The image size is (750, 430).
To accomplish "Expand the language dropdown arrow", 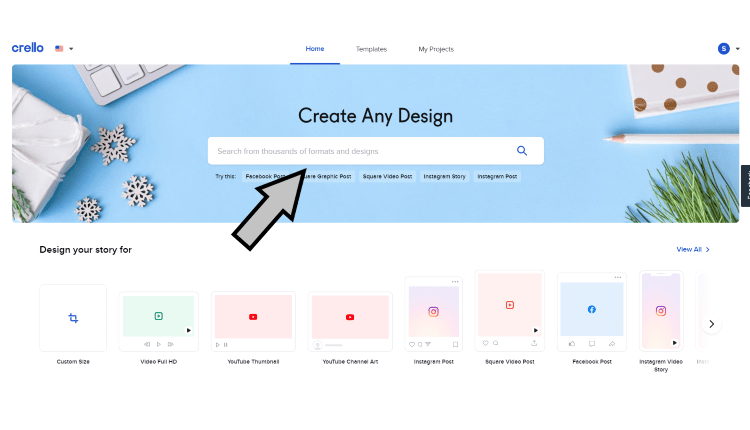I will (x=71, y=48).
